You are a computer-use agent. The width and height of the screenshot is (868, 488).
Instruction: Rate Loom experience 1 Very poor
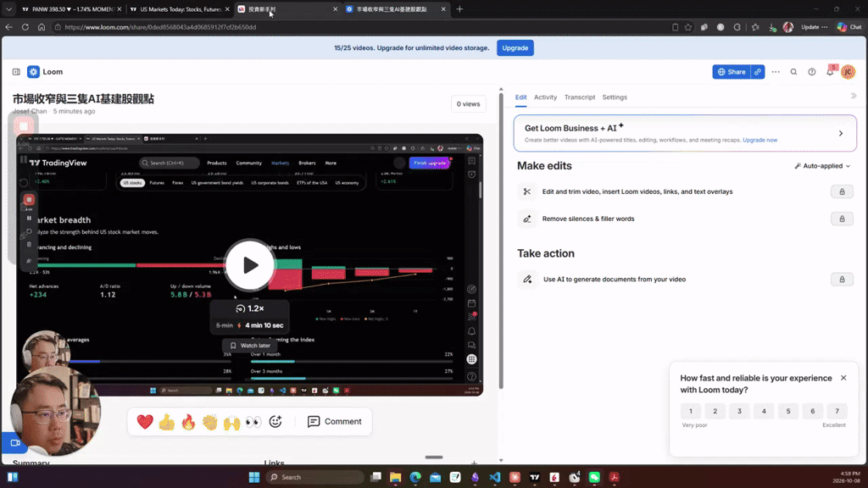click(690, 411)
